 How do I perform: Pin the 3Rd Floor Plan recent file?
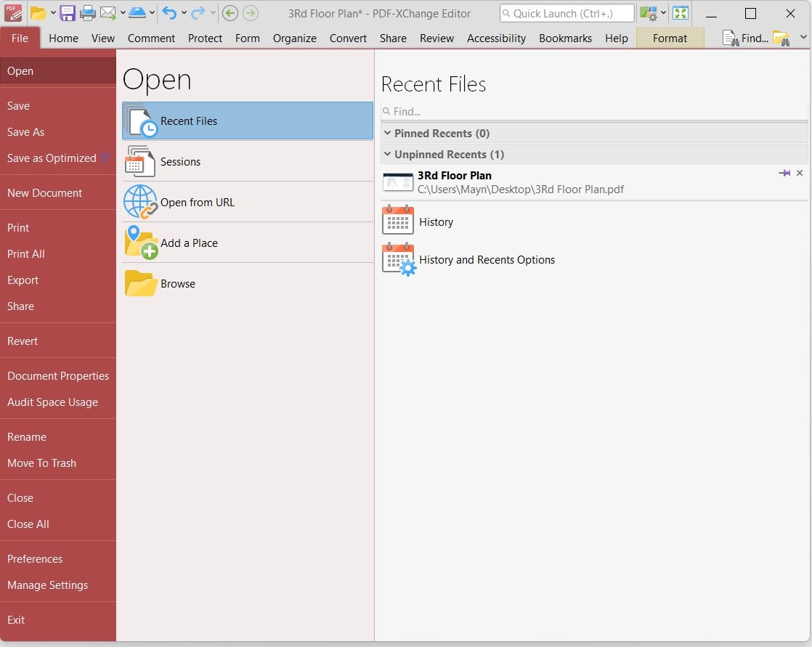(x=784, y=173)
